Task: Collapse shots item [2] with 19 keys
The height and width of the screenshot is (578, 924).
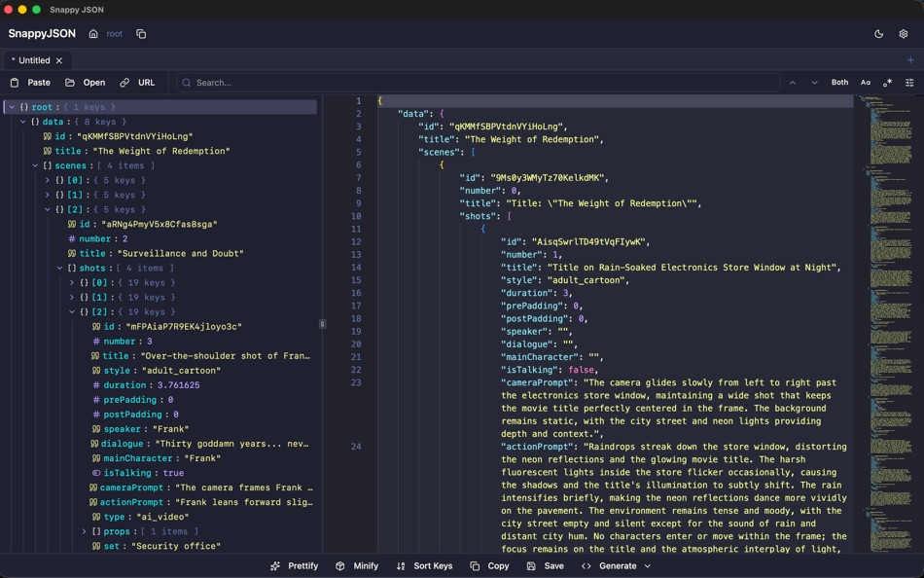Action: tap(72, 312)
